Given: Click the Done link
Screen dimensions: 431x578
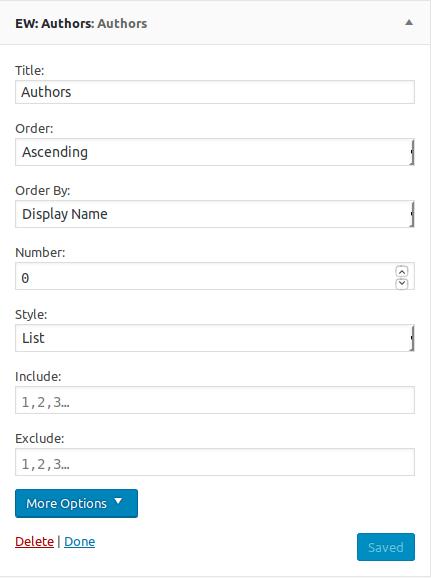Looking at the screenshot, I should point(80,542).
